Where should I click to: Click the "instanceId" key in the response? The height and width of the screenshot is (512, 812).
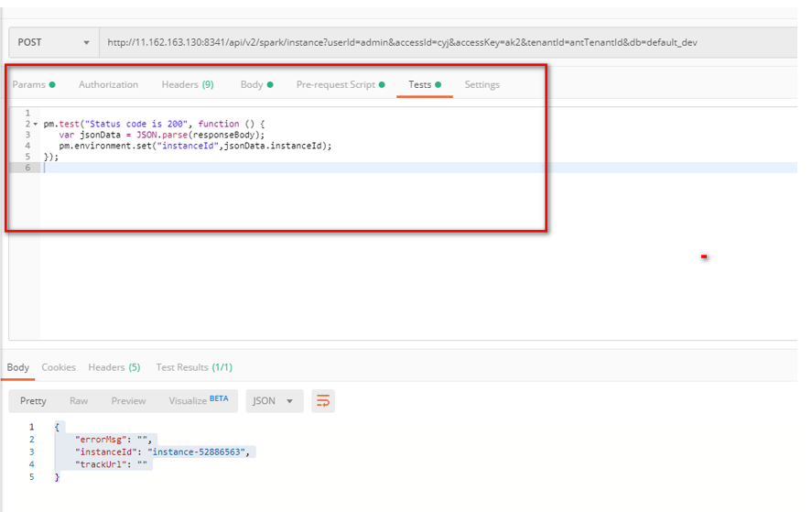click(105, 452)
